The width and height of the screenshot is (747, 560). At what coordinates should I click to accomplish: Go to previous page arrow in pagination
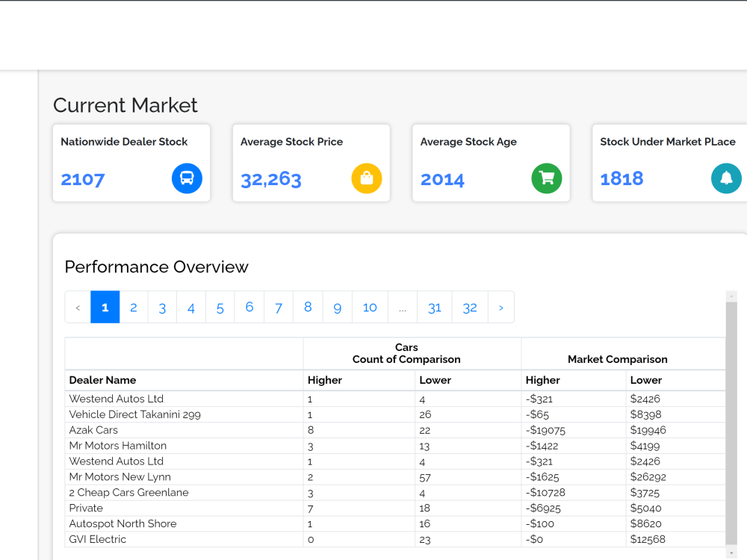pos(78,308)
